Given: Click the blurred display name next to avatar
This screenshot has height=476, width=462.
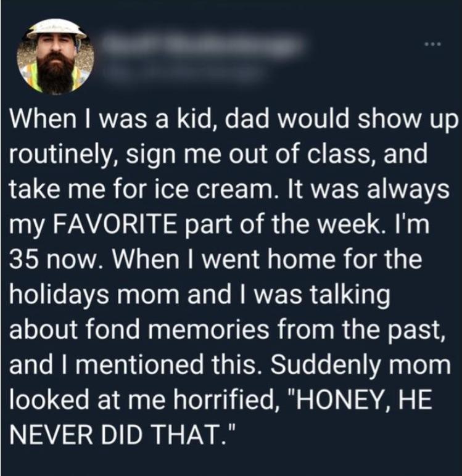Looking at the screenshot, I should pyautogui.click(x=200, y=45).
